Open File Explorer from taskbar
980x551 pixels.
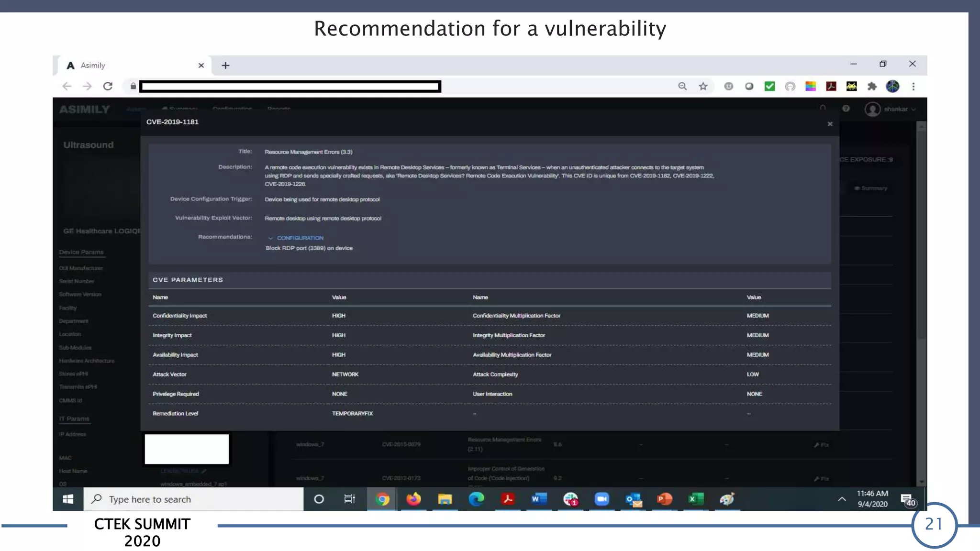click(x=445, y=499)
